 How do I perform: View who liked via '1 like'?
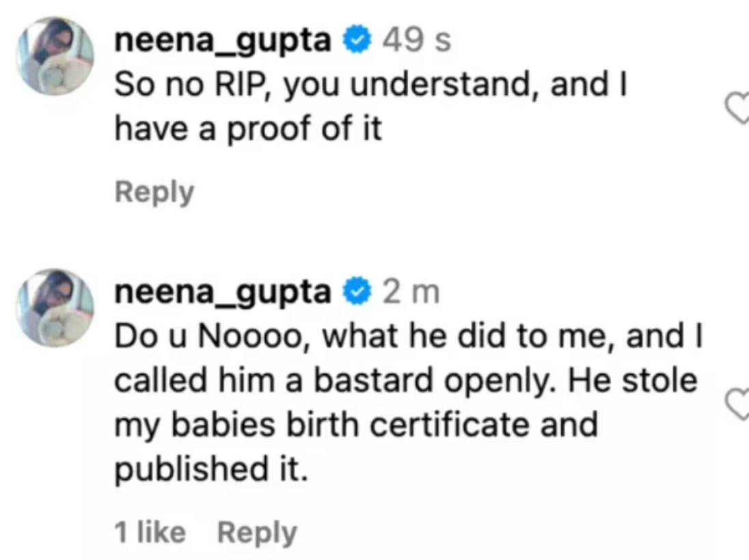pyautogui.click(x=150, y=533)
